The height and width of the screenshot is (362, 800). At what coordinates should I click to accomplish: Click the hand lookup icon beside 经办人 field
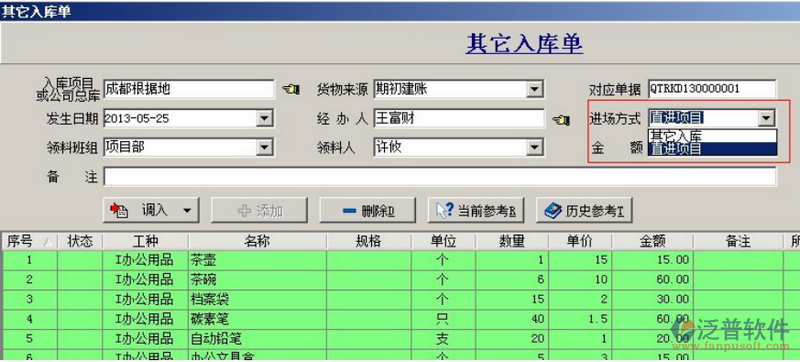pyautogui.click(x=561, y=120)
